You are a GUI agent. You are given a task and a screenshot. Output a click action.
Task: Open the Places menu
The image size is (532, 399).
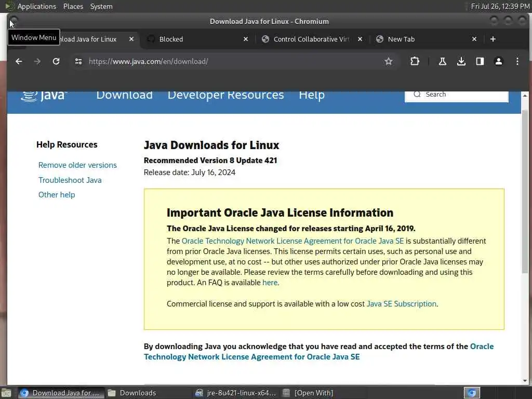pos(73,6)
